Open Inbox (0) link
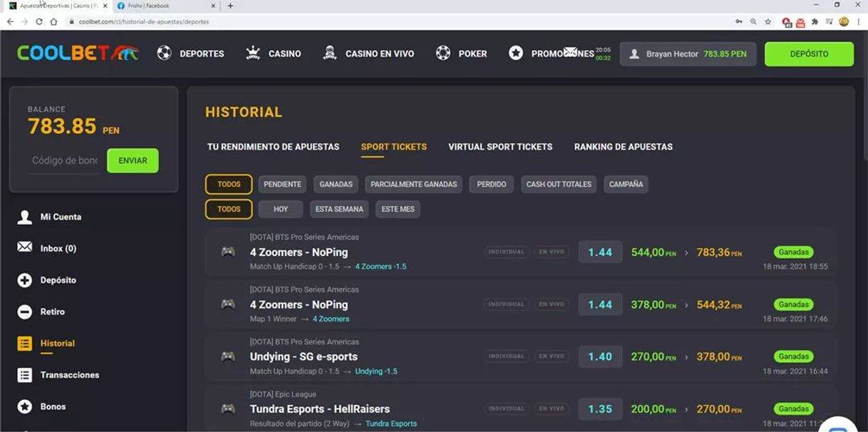 click(58, 248)
